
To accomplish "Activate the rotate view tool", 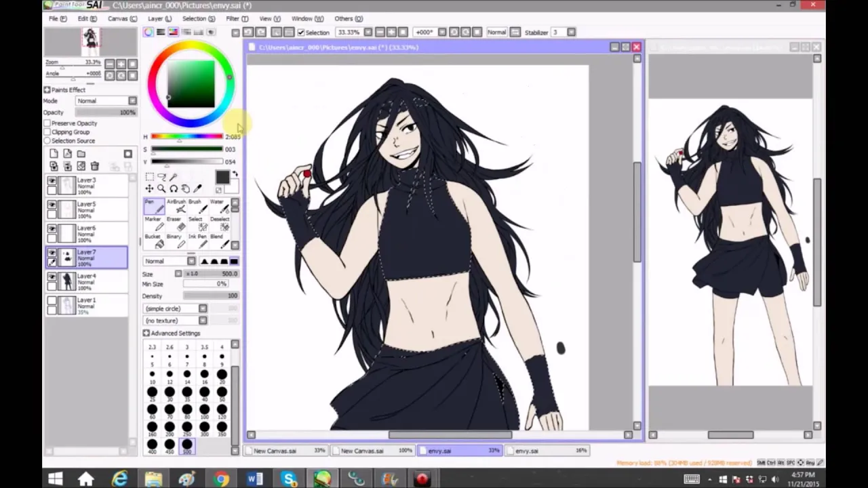I will tap(174, 188).
